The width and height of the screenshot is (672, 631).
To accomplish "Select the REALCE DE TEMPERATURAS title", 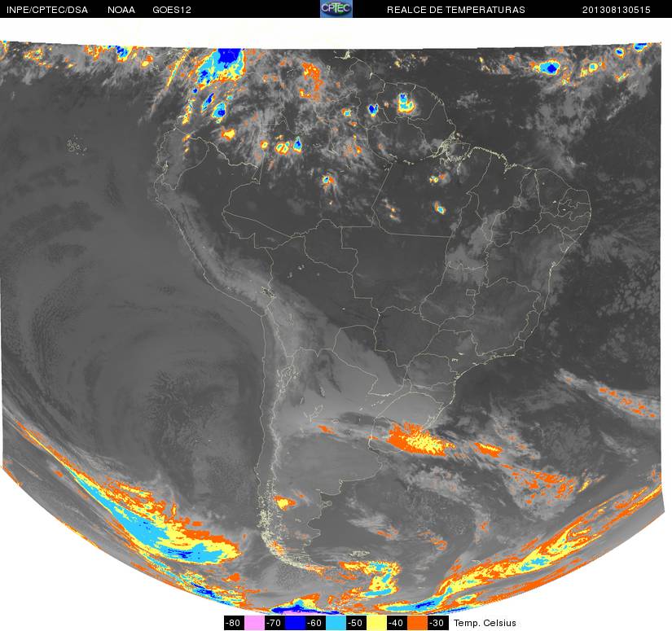I will (456, 10).
